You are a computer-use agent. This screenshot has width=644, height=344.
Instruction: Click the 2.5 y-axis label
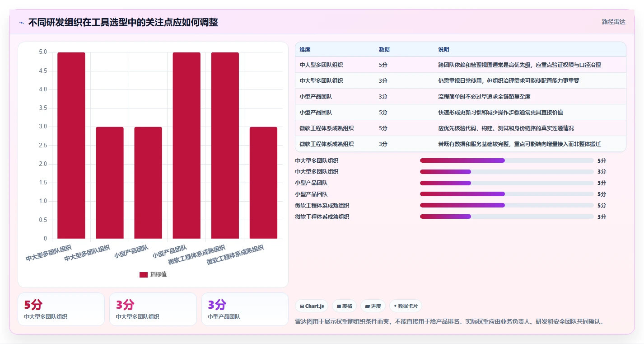tap(43, 145)
